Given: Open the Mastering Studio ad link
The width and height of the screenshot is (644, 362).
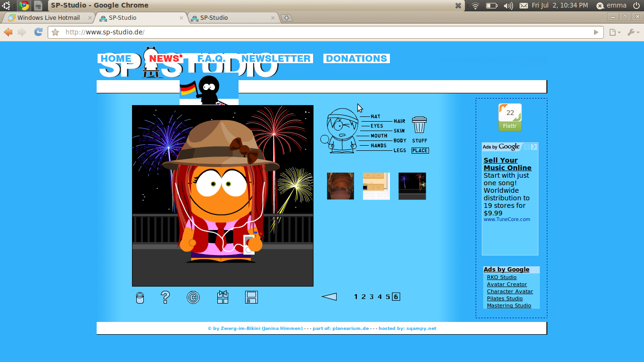Looking at the screenshot, I should point(509,305).
